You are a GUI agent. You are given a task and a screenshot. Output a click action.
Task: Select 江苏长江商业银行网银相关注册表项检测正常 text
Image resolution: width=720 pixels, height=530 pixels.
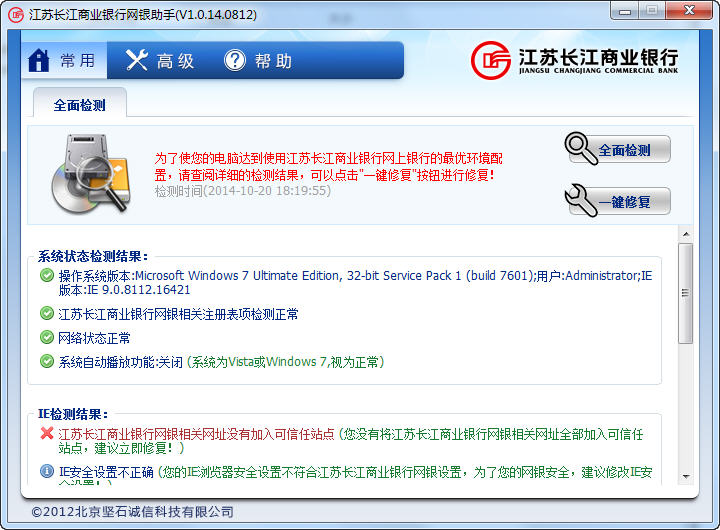[x=178, y=314]
